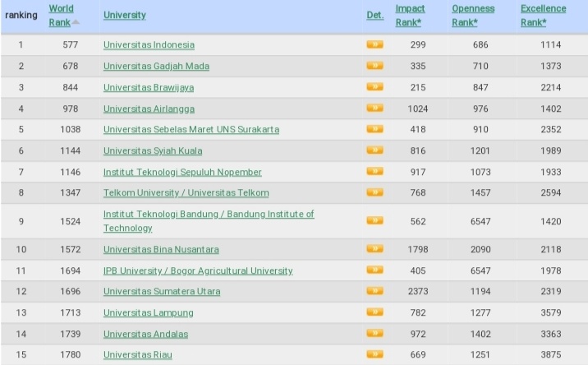Open Universitas Riau link
The image size is (588, 365).
[x=138, y=354]
